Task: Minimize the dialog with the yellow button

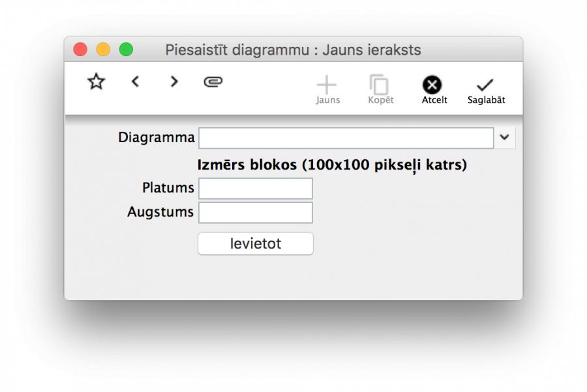Action: click(x=103, y=49)
